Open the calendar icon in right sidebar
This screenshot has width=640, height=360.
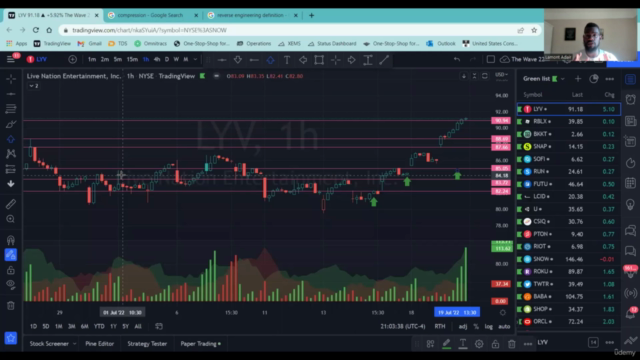coord(631,184)
